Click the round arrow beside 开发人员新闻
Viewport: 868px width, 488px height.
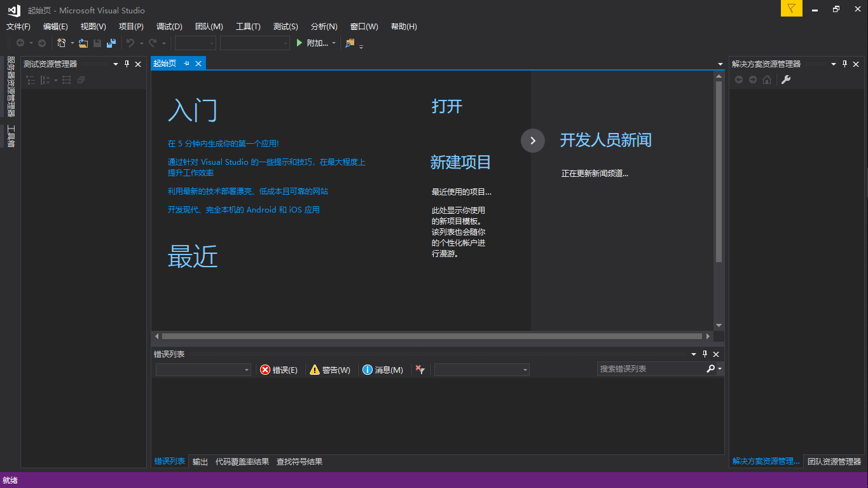(x=533, y=141)
